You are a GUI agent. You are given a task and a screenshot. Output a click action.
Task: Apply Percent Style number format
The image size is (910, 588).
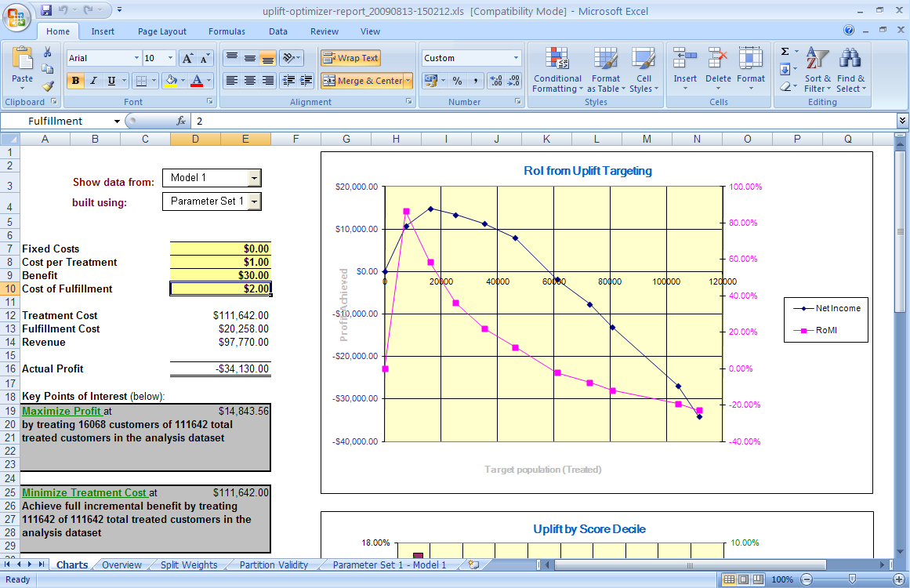click(x=457, y=81)
